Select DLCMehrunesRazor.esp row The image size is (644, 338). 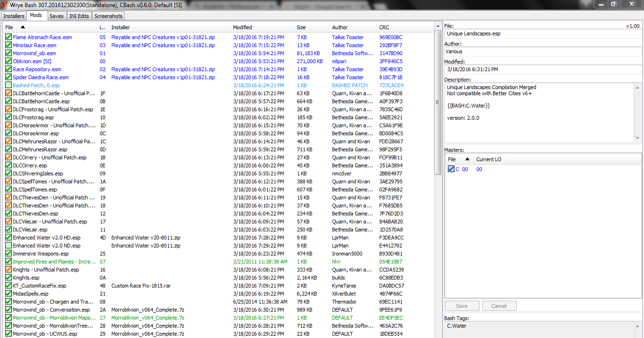click(x=219, y=149)
